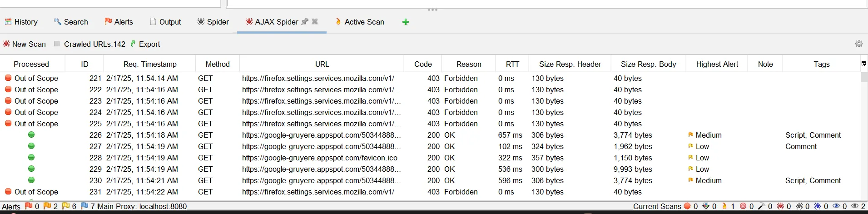The image size is (868, 214).
Task: Click the blue informational alerts flag in status bar
Action: pos(84,206)
